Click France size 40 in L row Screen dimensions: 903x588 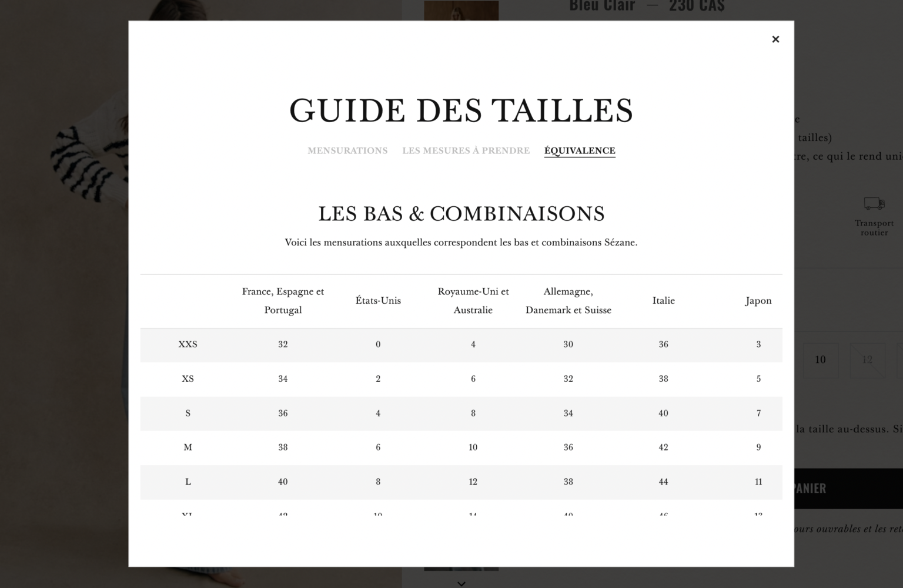coord(283,482)
